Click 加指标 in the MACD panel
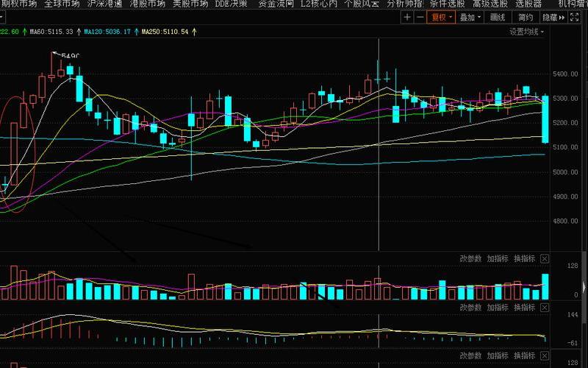 [498, 308]
